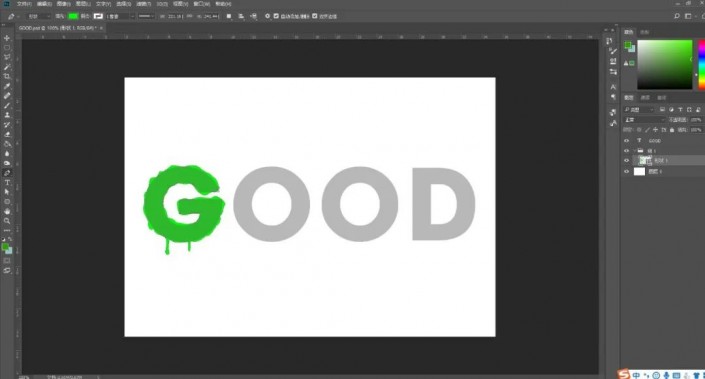Image resolution: width=705 pixels, height=379 pixels.
Task: Switch to the Channels tab in layers panel
Action: click(645, 98)
